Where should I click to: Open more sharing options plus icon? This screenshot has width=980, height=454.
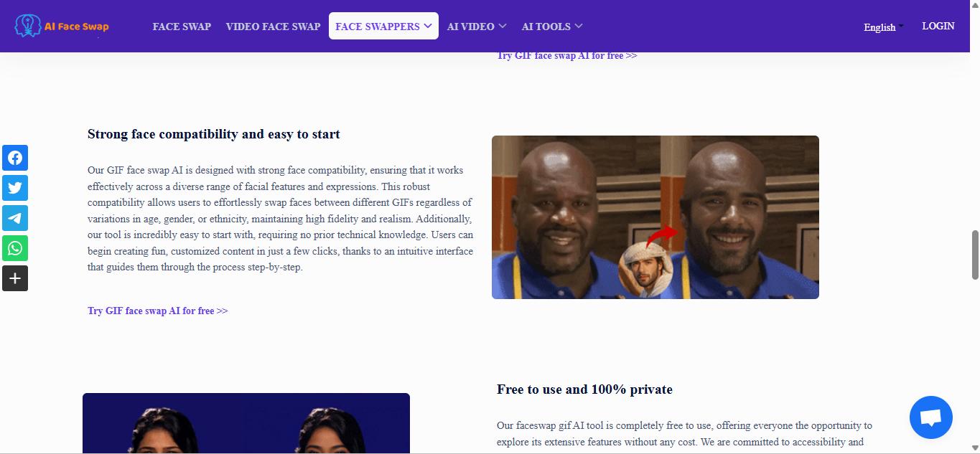tap(15, 278)
